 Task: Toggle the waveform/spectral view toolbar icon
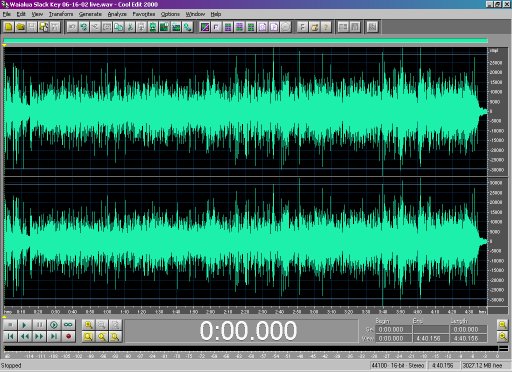[x=205, y=27]
